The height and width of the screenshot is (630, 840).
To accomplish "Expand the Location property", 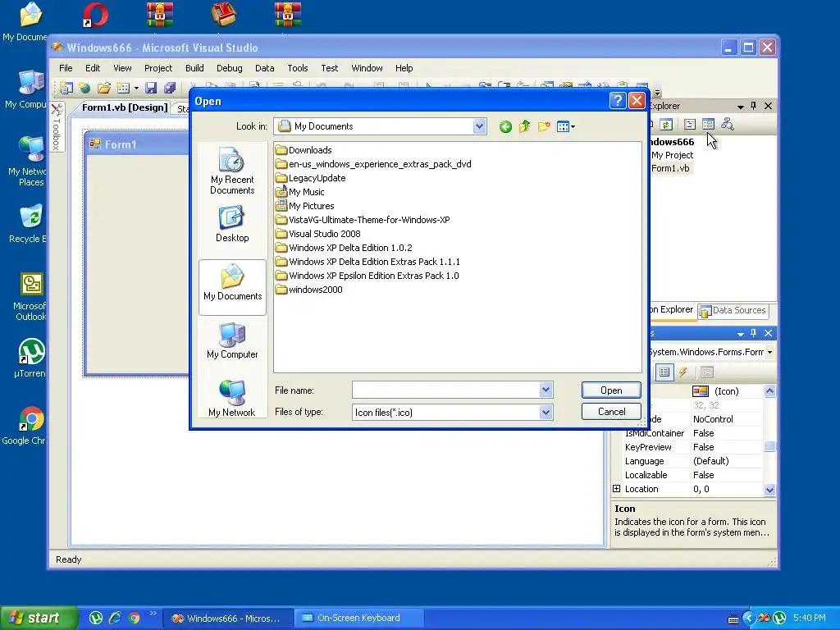I will coord(617,489).
